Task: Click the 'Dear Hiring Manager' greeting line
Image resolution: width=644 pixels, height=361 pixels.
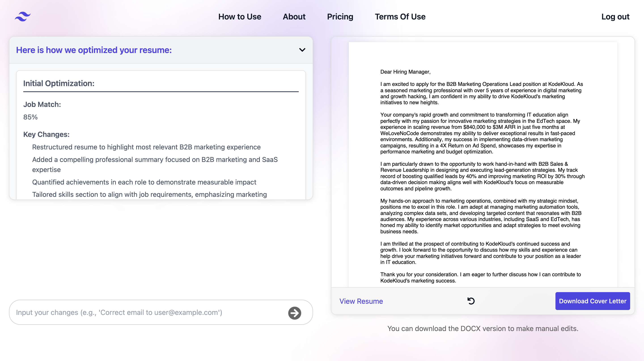Action: (x=405, y=72)
